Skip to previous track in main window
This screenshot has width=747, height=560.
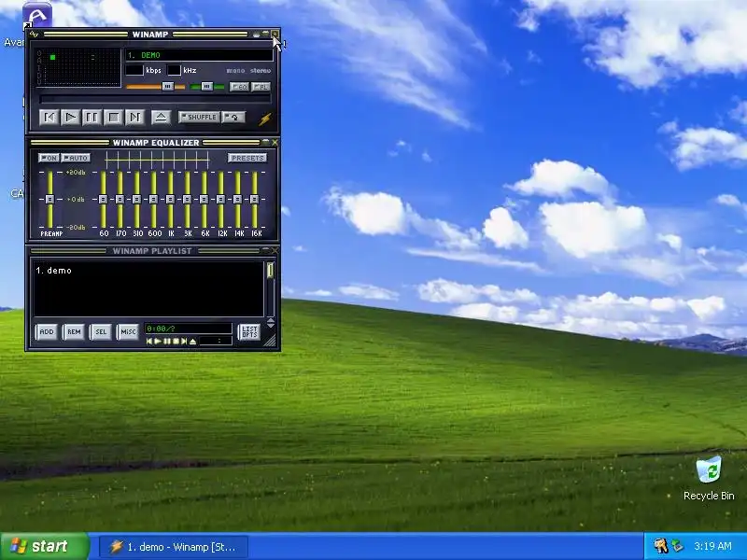[x=49, y=118]
